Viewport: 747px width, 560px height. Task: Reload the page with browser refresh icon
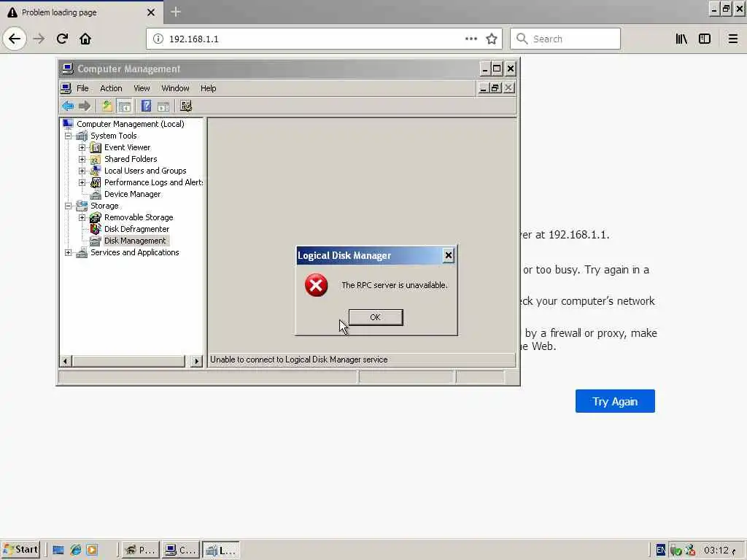coord(62,39)
